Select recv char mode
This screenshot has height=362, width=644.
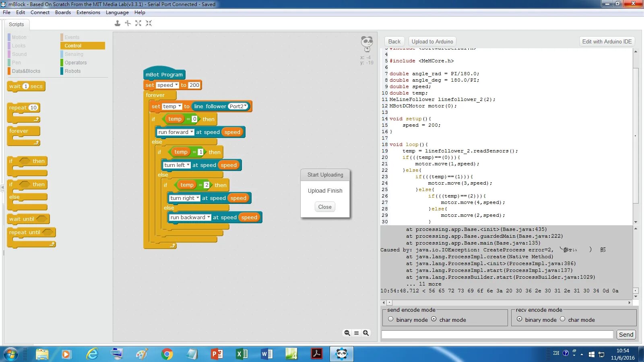tap(562, 319)
